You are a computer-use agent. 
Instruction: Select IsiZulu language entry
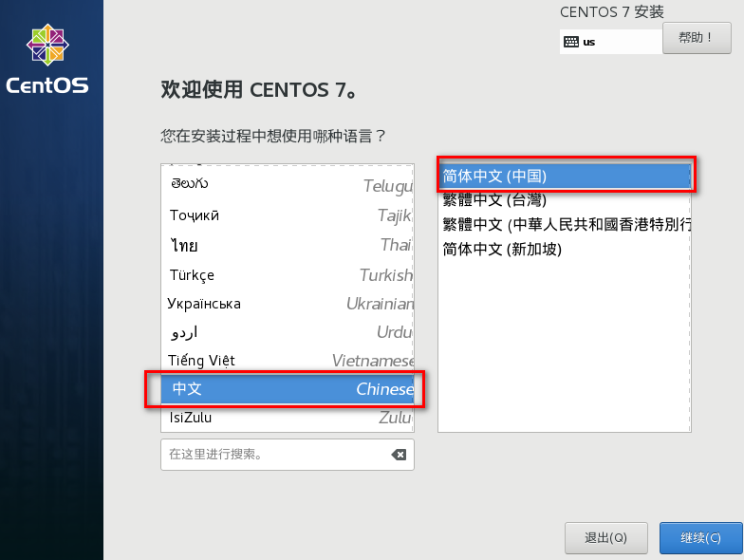coord(287,418)
